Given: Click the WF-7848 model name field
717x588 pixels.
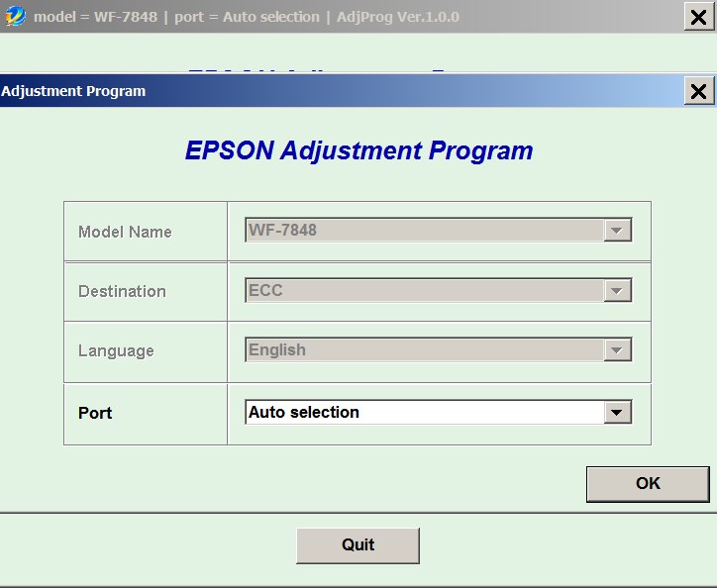Looking at the screenshot, I should [x=438, y=230].
